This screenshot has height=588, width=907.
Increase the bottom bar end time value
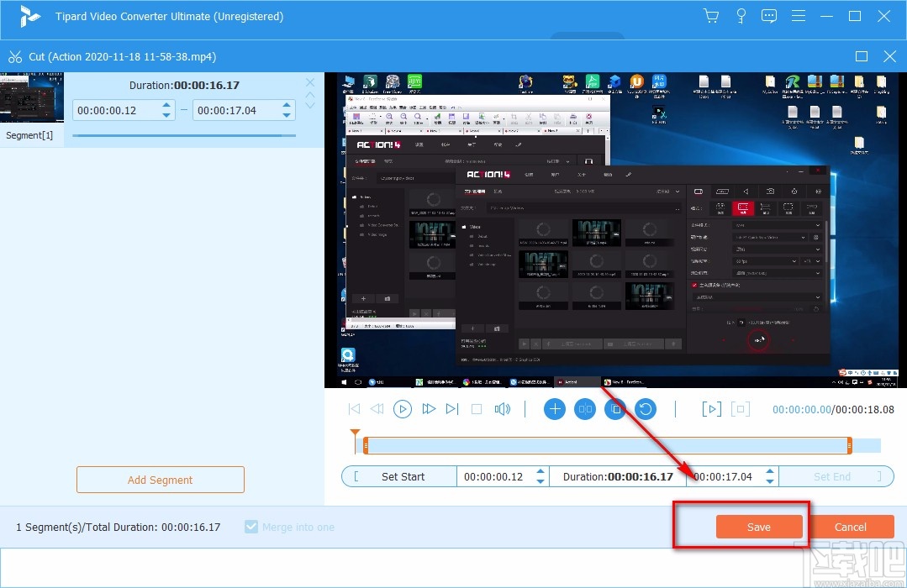pos(770,472)
